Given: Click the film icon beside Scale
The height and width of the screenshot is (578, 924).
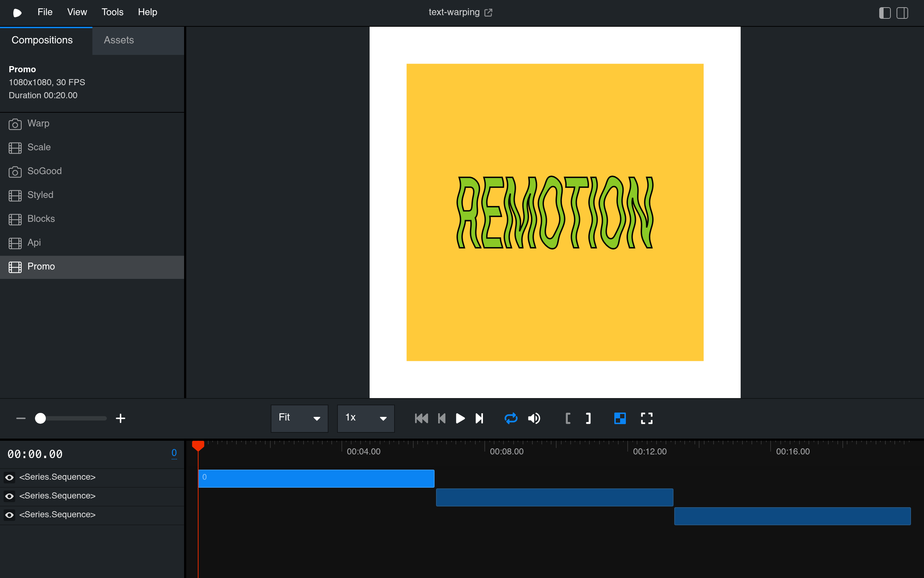Looking at the screenshot, I should point(15,148).
